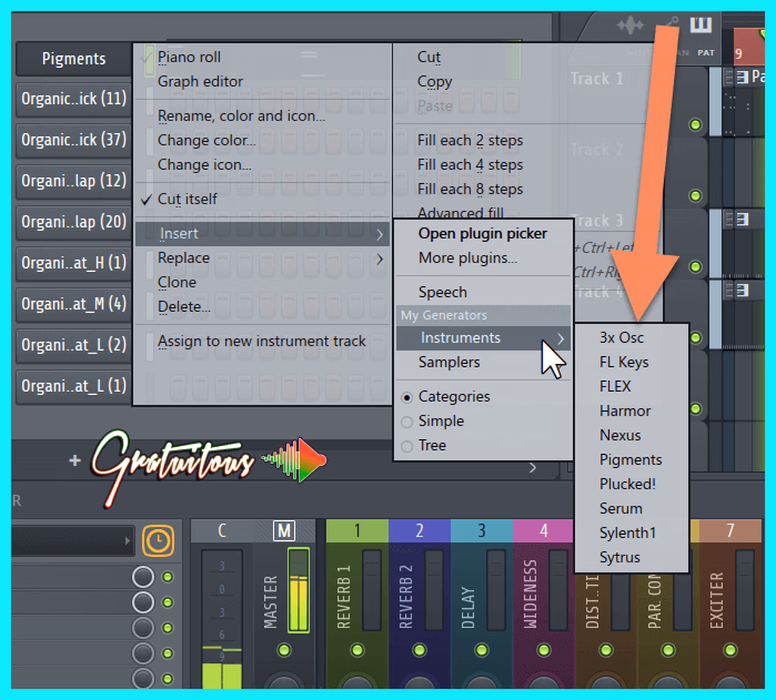
Task: Insert the Sytrus instrument
Action: click(631, 558)
